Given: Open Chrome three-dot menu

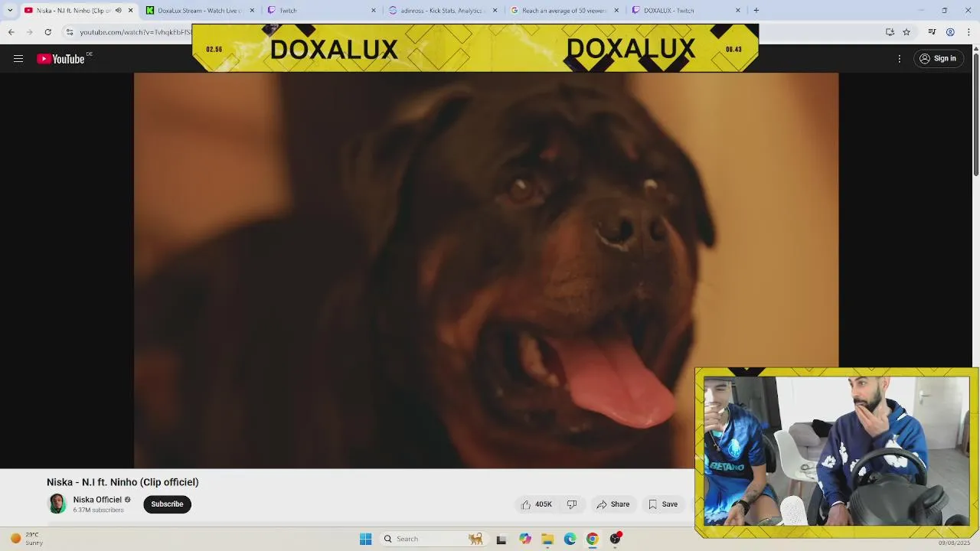Looking at the screenshot, I should click(969, 32).
